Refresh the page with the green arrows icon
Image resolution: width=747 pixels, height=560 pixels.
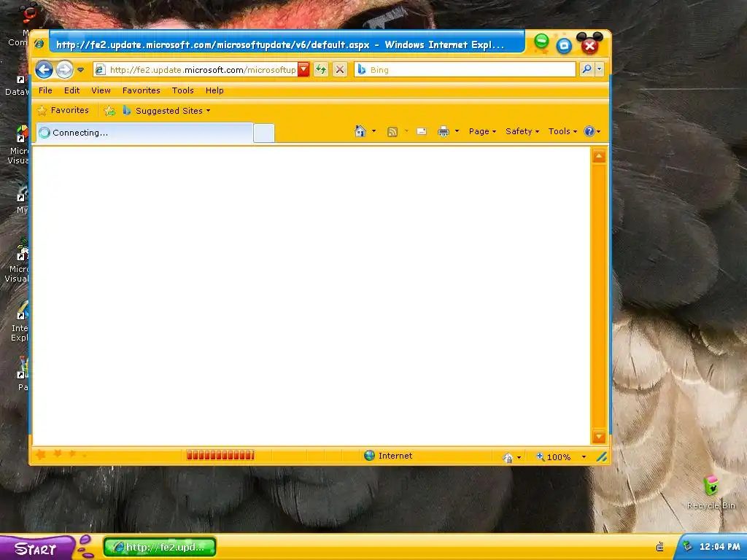tap(321, 69)
